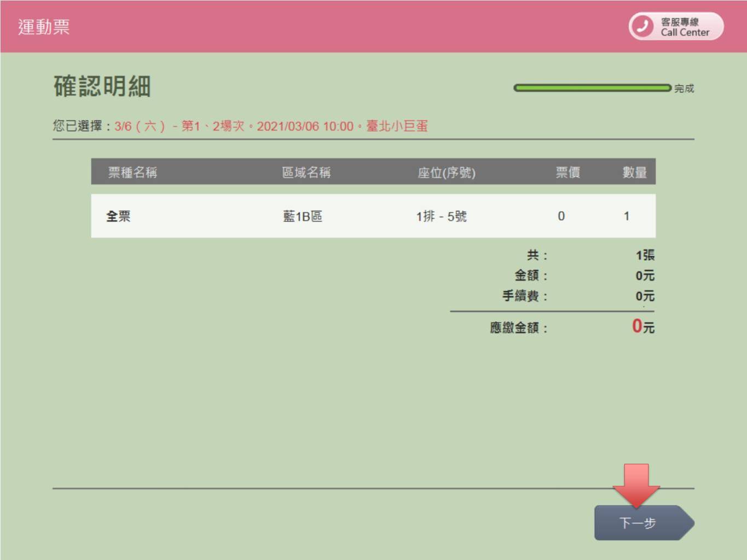This screenshot has width=747, height=560.
Task: Click the 1張 total tickets value
Action: [645, 255]
